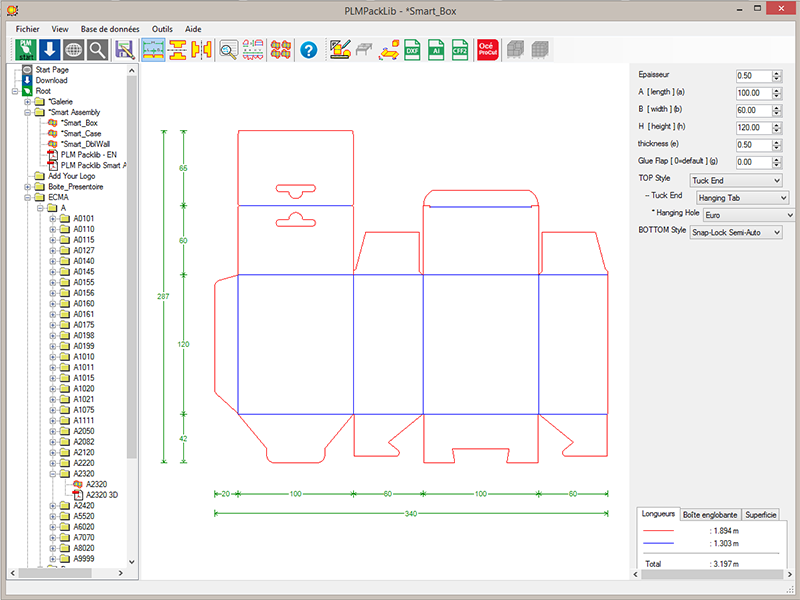Click the thickness (e) stepper arrows
Screen dimensions: 800x600
(777, 145)
